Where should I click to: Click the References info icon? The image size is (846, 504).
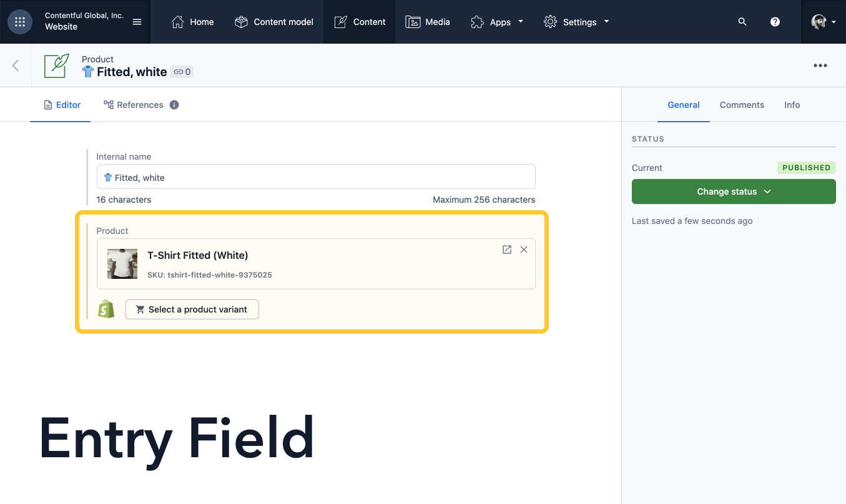(x=174, y=105)
